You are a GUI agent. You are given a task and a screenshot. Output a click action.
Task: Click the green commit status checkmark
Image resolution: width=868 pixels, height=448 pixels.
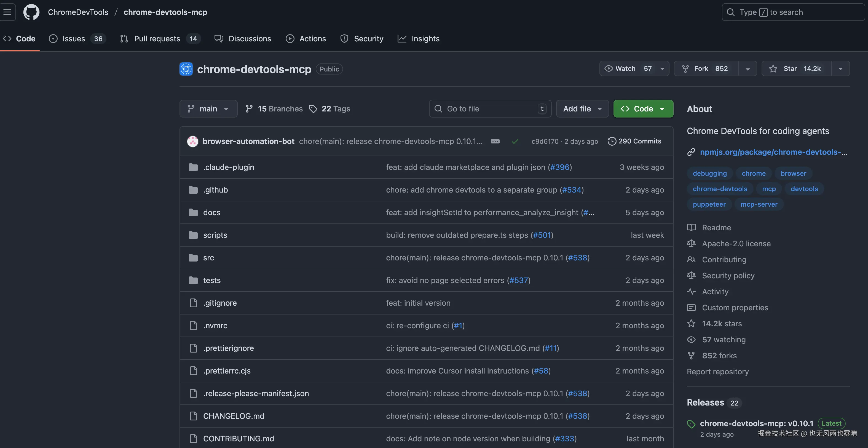coord(515,141)
